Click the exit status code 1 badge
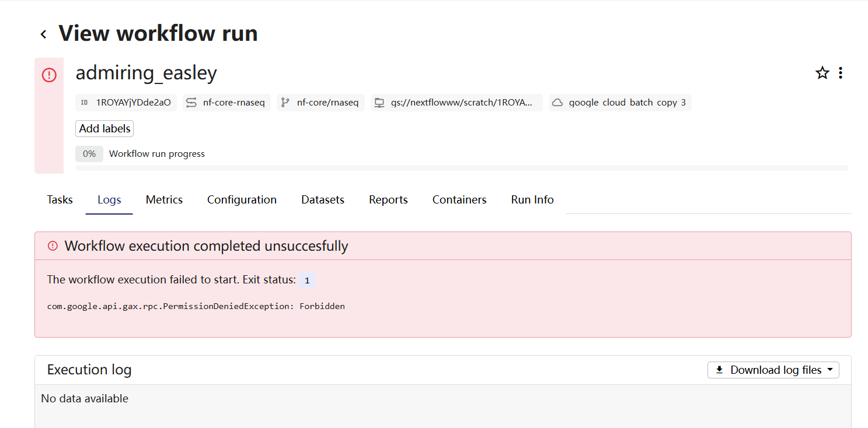This screenshot has height=428, width=868. click(307, 280)
